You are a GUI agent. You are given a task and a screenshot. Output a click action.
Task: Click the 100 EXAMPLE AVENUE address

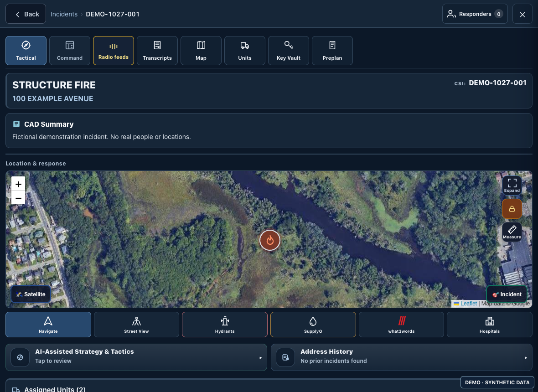53,99
